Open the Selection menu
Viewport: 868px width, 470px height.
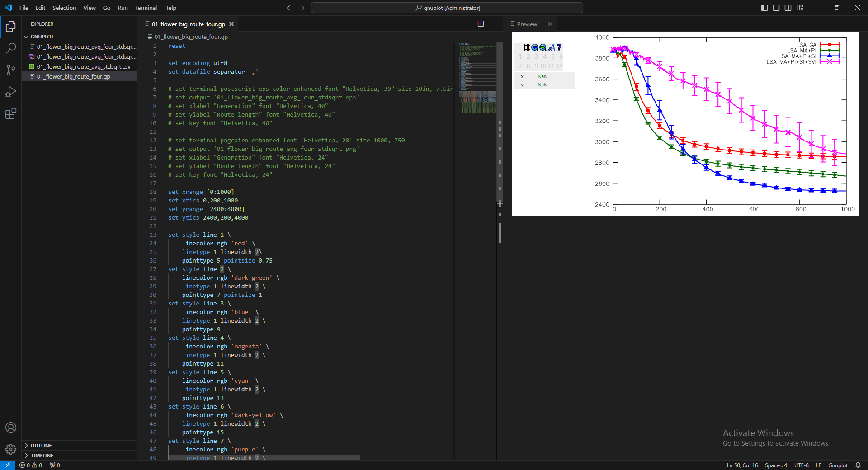pos(64,8)
